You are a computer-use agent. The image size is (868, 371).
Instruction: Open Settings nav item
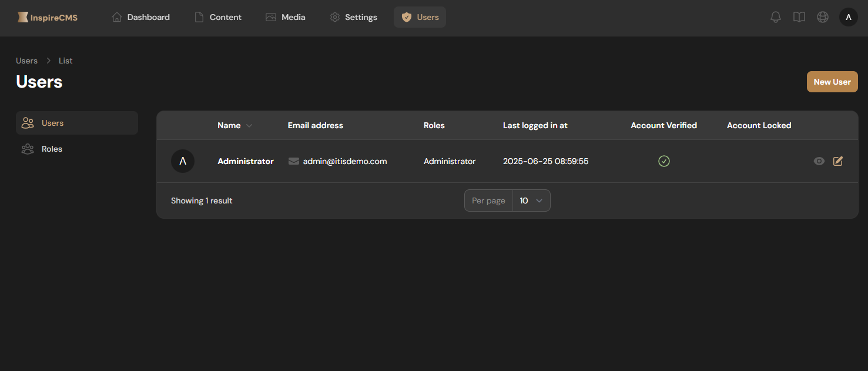pos(354,17)
